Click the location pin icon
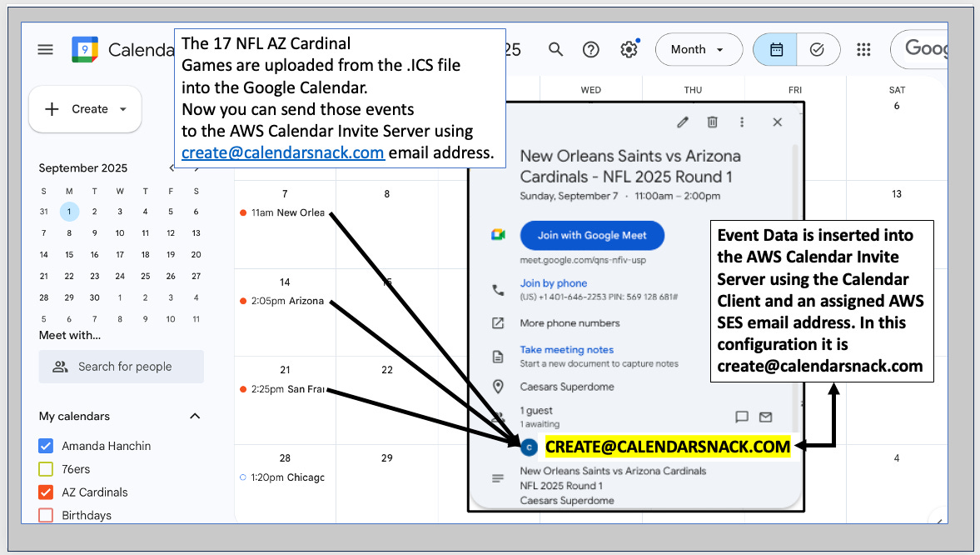Screen dimensions: 980x555 [x=498, y=387]
